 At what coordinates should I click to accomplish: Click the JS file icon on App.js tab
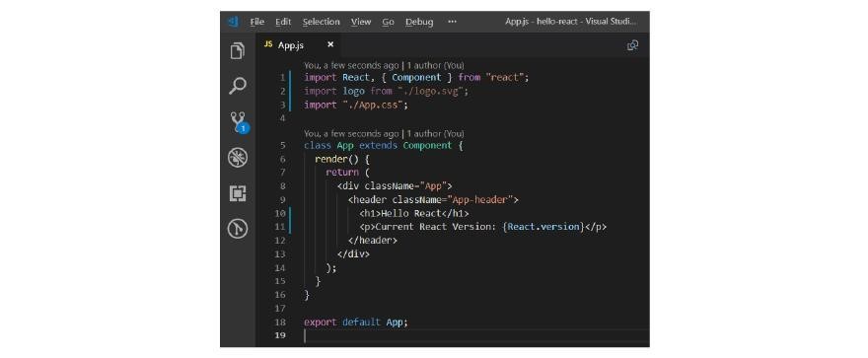coord(268,44)
